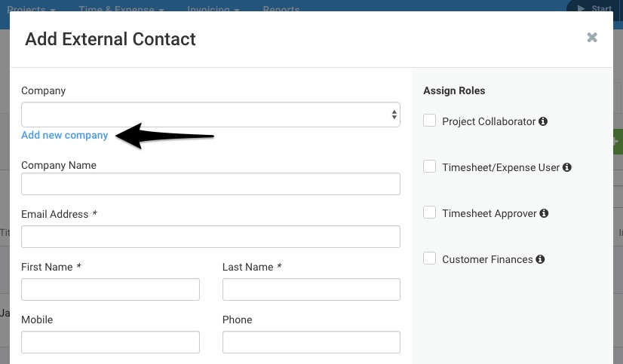Image resolution: width=623 pixels, height=364 pixels.
Task: Enable the Project Collaborator role checkbox
Action: click(x=429, y=121)
